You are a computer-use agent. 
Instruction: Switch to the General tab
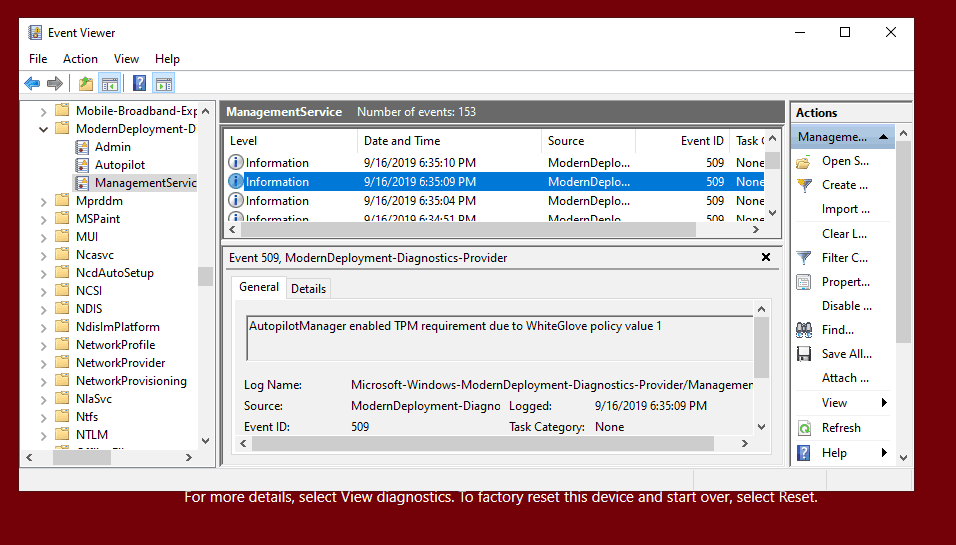259,287
